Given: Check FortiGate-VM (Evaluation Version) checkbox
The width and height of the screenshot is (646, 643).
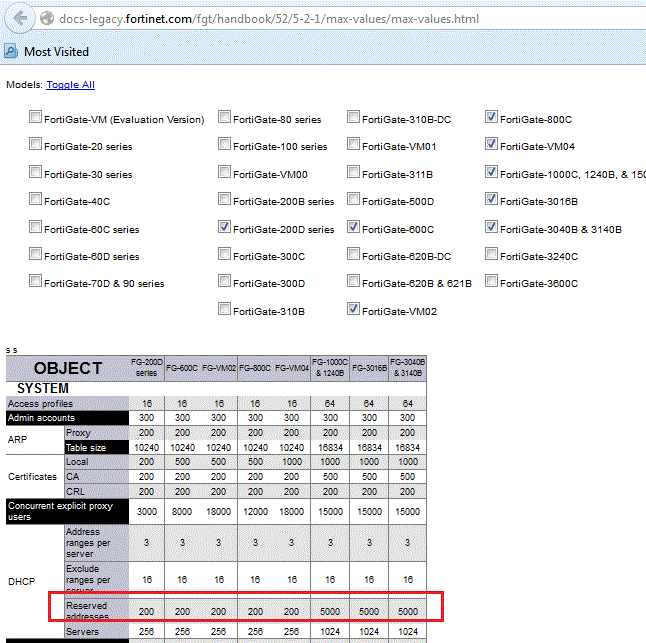Looking at the screenshot, I should tap(35, 117).
